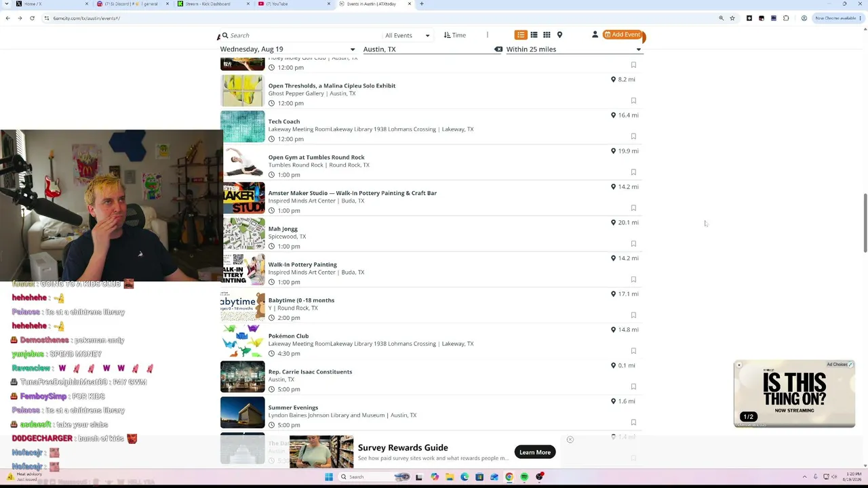Open Google Chrome from the taskbar
868x488 pixels.
click(509, 477)
